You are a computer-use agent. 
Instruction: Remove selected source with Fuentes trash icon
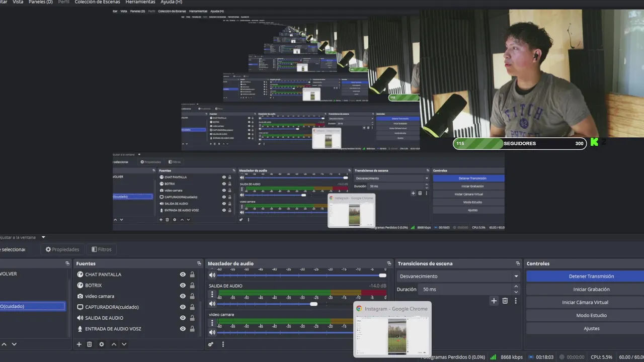tap(90, 344)
